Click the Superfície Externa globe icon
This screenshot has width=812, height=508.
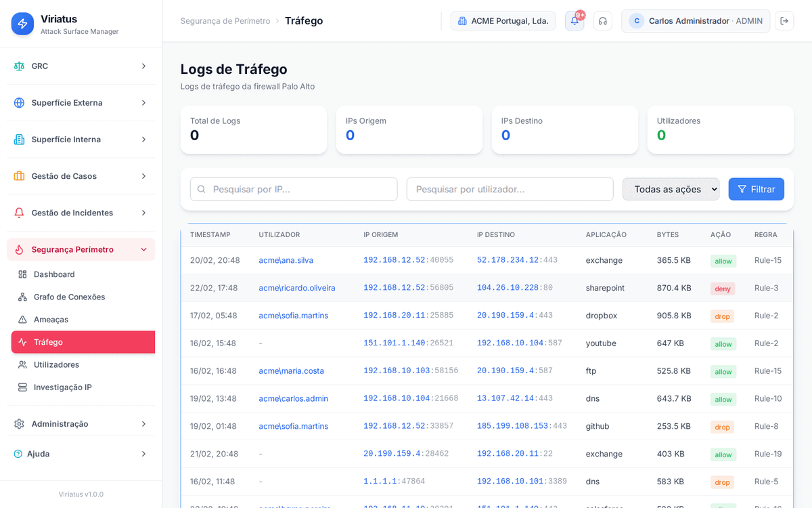tap(19, 103)
